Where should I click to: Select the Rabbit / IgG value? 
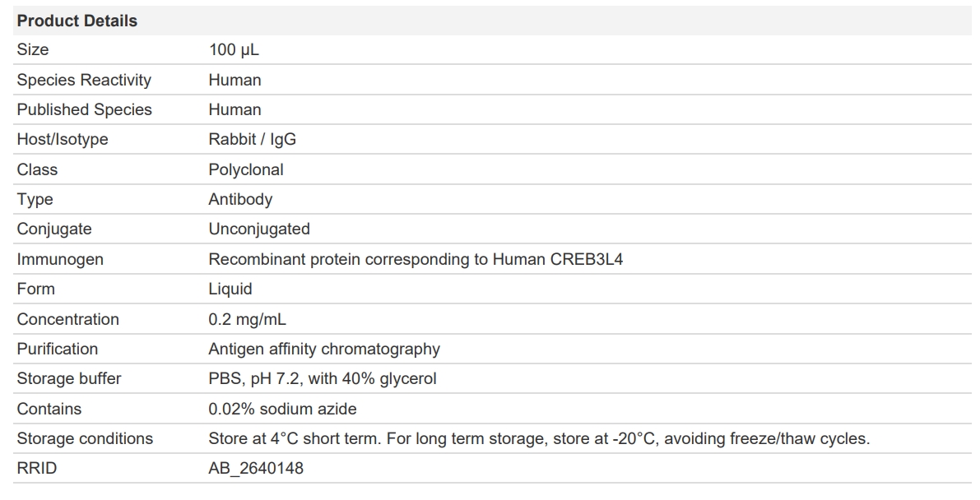(x=252, y=140)
